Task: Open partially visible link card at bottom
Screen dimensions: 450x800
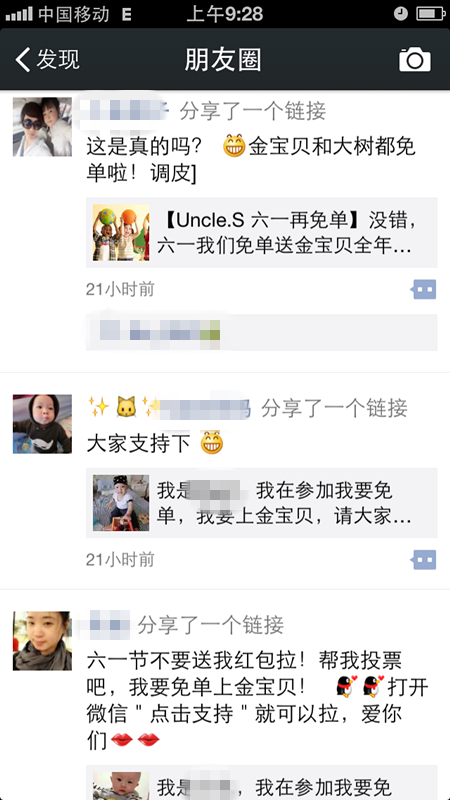Action: pyautogui.click(x=261, y=783)
